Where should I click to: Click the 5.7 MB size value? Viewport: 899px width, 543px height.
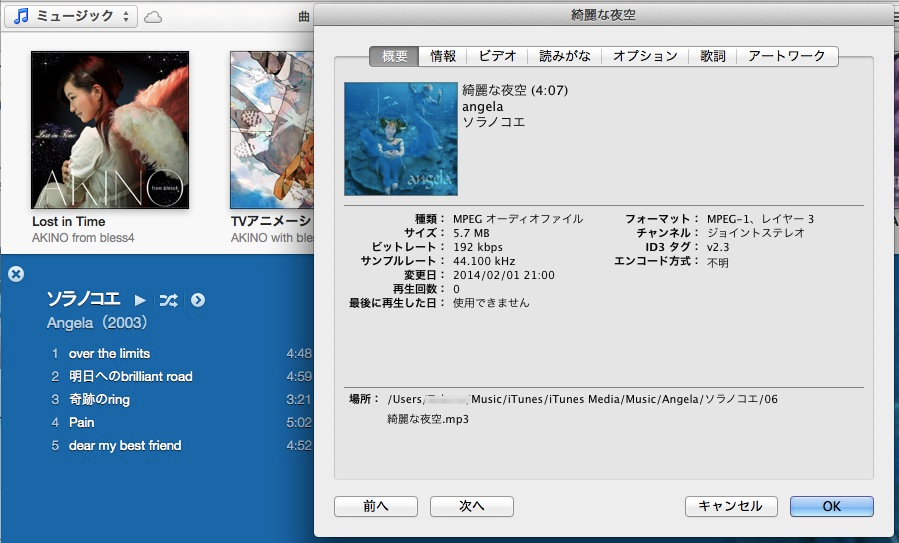[x=471, y=233]
